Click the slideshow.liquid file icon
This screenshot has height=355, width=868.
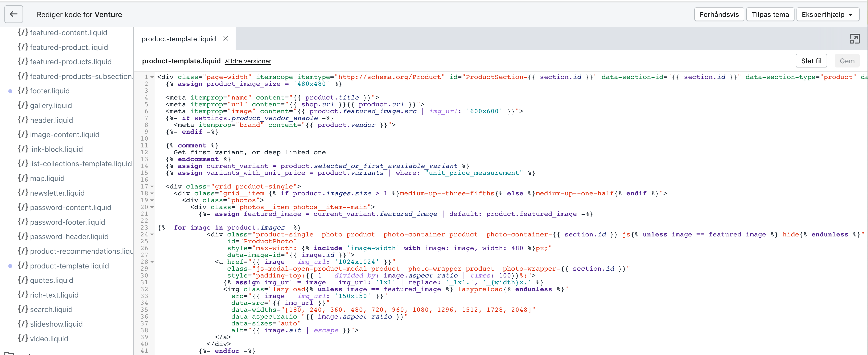[x=23, y=324]
